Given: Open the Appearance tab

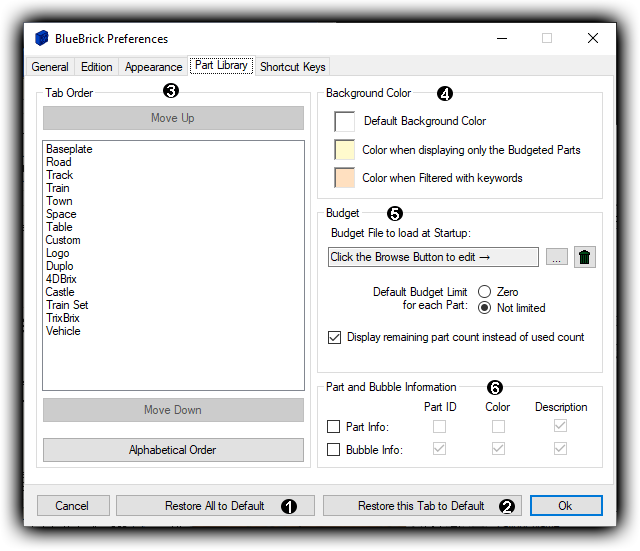Looking at the screenshot, I should 153,67.
